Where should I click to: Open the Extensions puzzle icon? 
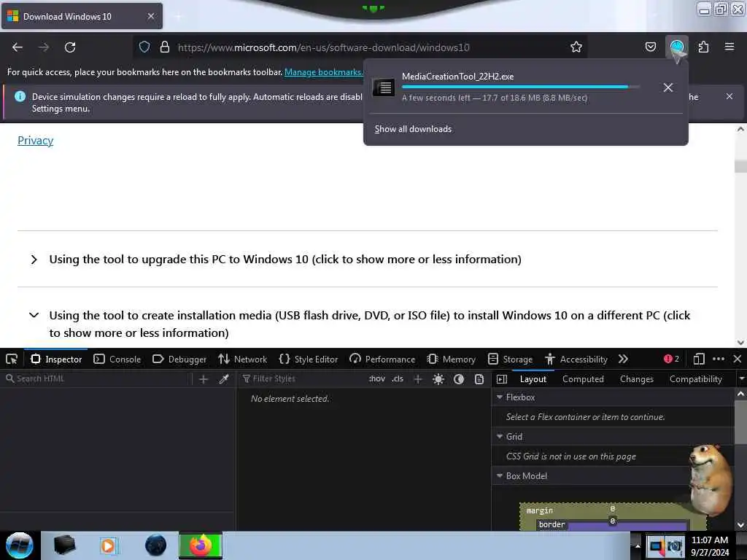703,47
